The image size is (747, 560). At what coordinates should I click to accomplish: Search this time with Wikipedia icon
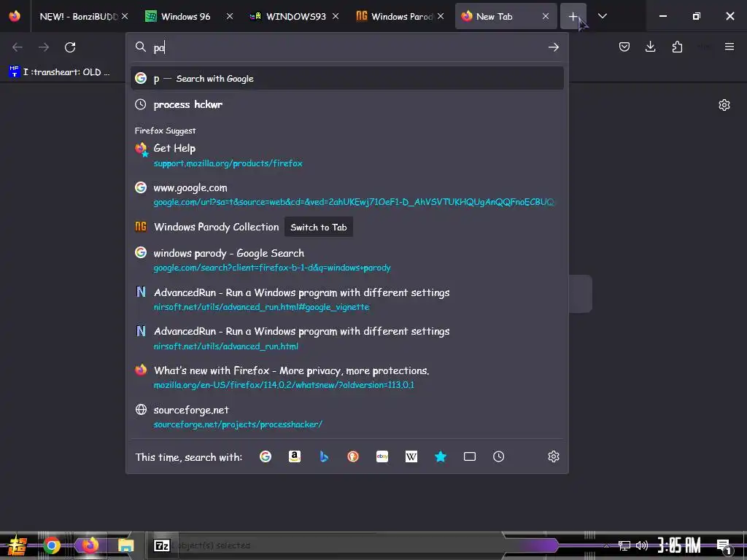pyautogui.click(x=411, y=456)
